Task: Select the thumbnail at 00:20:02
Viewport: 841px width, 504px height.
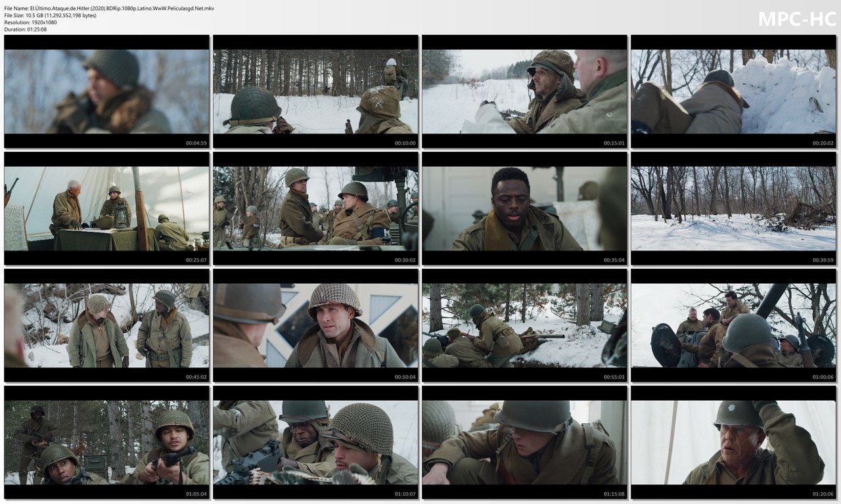Action: (733, 91)
